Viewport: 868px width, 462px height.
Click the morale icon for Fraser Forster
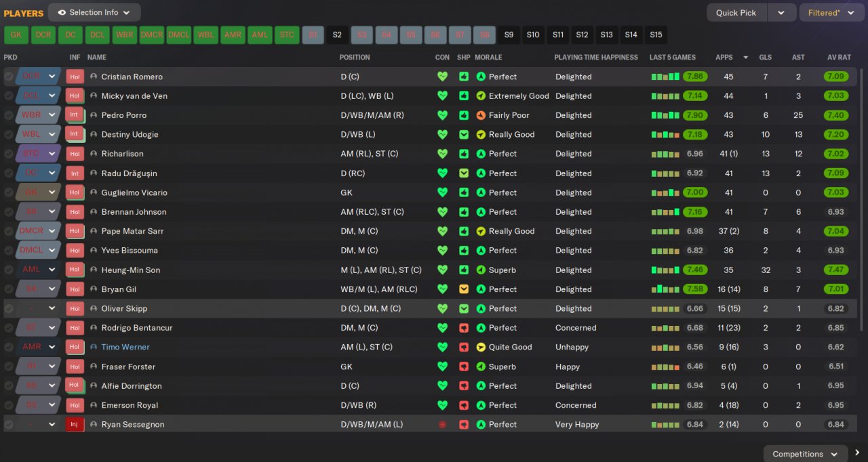(x=481, y=366)
